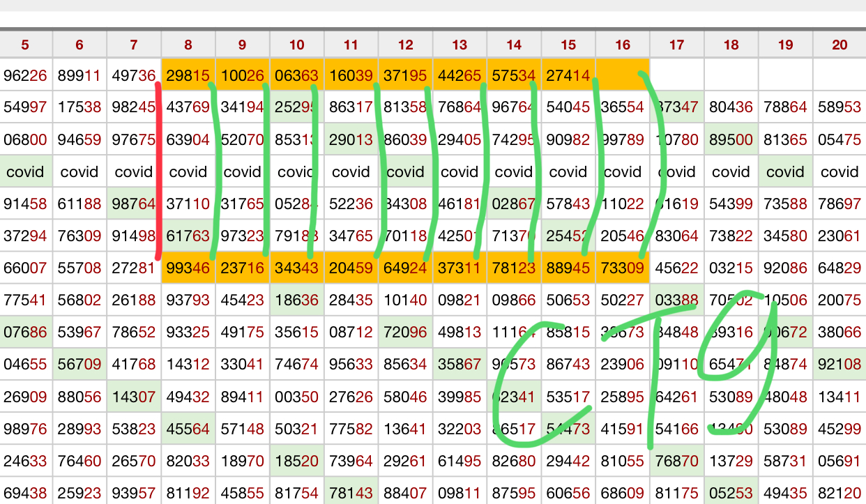Select the green cell 14307
This screenshot has height=504, width=866.
pyautogui.click(x=134, y=396)
